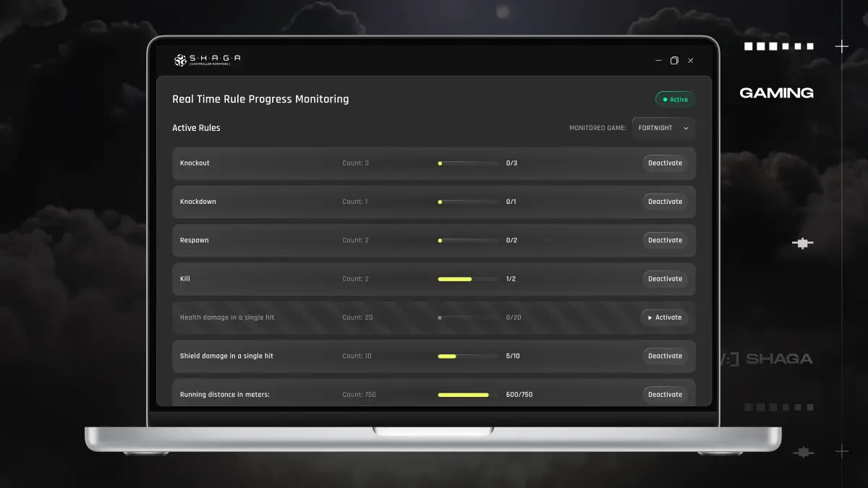868x488 pixels.
Task: Click the Real Time Rule Progress Monitoring title
Action: point(260,99)
